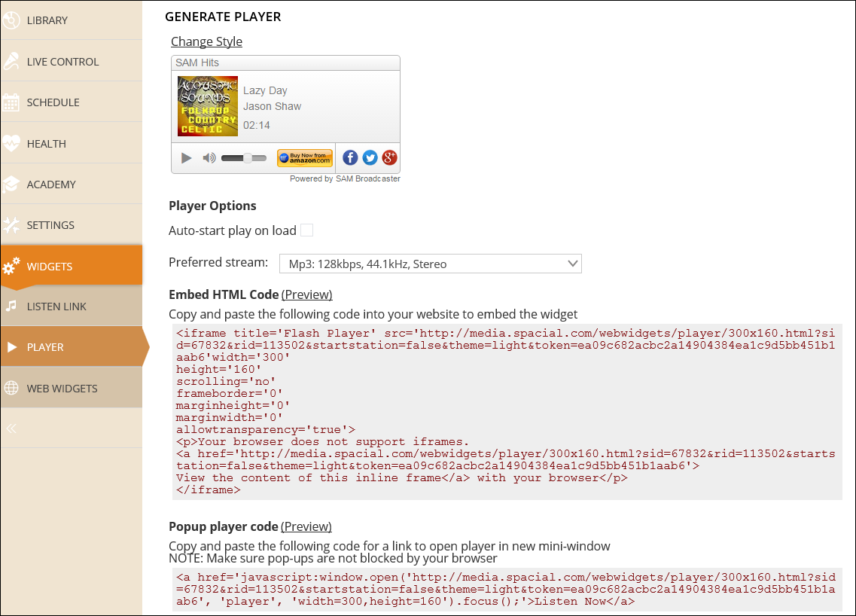
Task: Click inside the popup player code box
Action: [507, 589]
